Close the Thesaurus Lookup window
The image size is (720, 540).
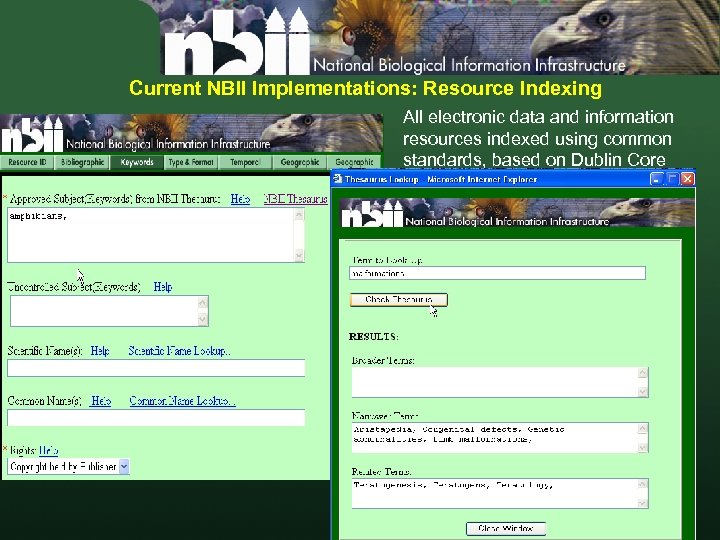687,179
